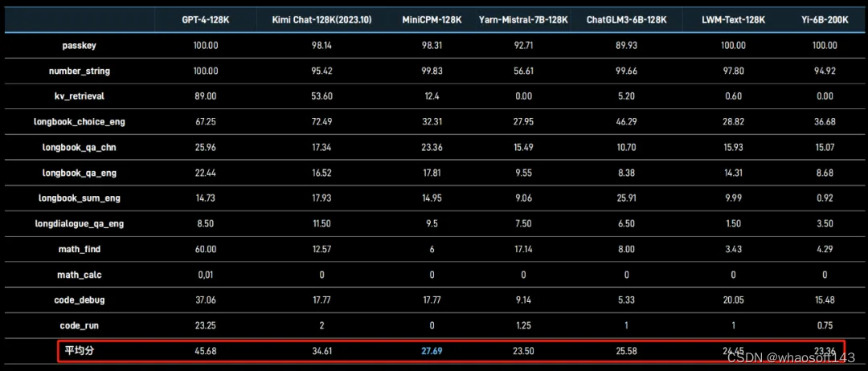Select the longbook_sum_eng row label

click(x=79, y=198)
